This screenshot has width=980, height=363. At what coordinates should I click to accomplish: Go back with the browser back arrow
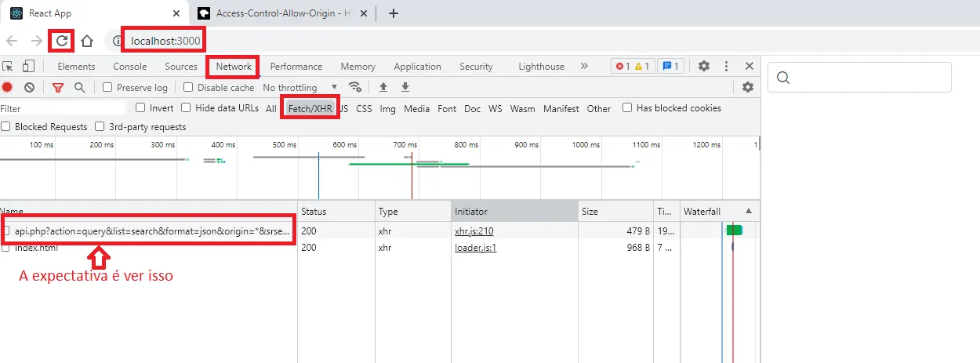click(x=13, y=41)
